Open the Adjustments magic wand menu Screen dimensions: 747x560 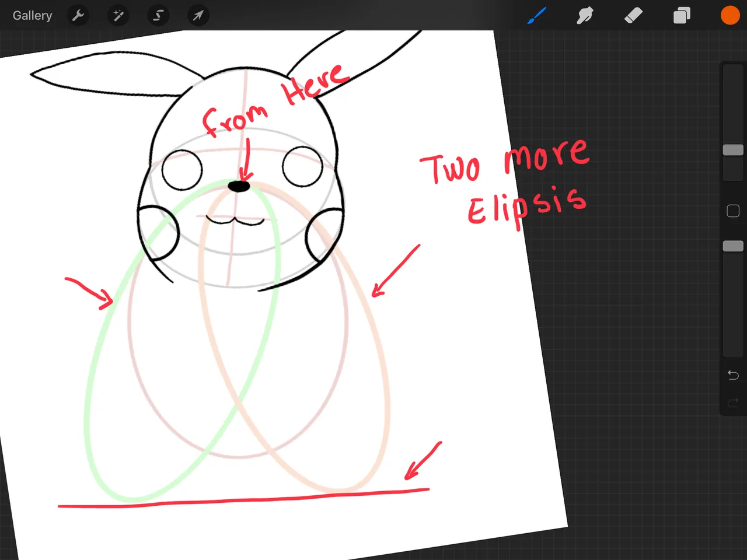[118, 16]
